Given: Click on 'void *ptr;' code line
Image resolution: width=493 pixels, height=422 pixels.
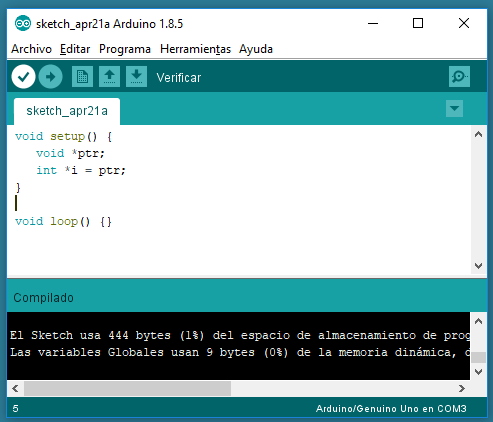Looking at the screenshot, I should 70,153.
